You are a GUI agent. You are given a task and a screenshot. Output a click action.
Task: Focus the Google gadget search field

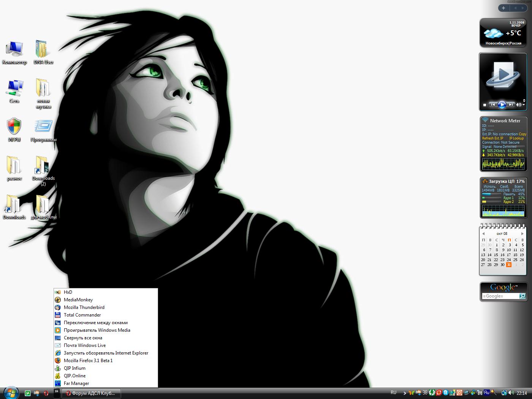(500, 296)
